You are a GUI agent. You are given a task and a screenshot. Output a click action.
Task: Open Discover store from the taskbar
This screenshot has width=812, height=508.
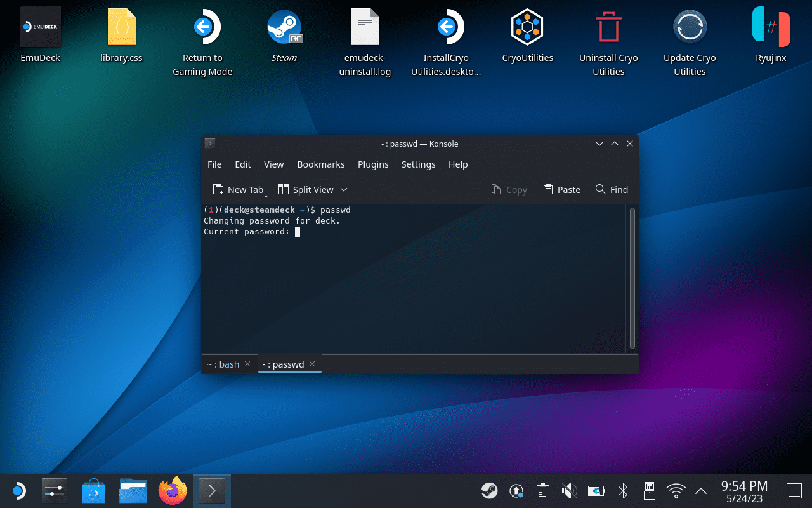click(x=94, y=491)
